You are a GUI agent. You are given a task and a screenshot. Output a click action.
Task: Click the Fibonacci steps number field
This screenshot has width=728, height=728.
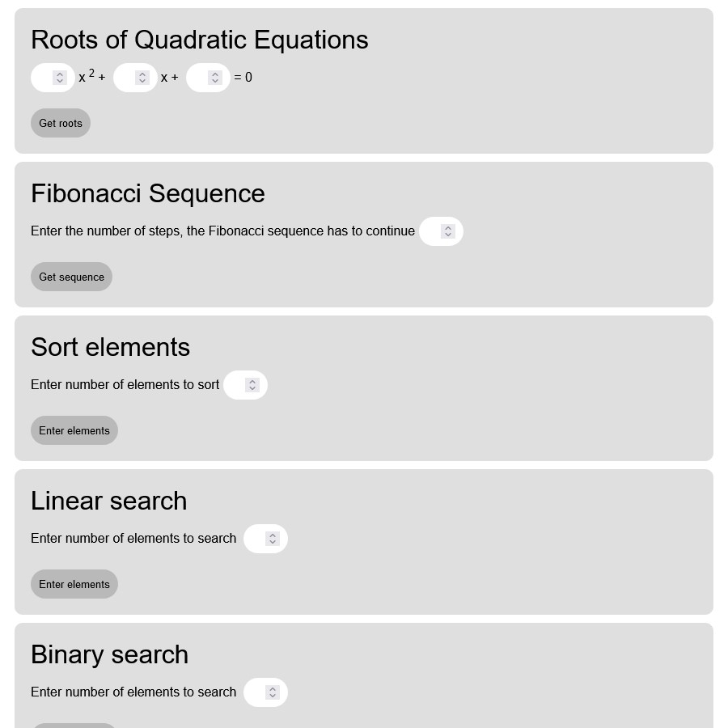(x=432, y=231)
